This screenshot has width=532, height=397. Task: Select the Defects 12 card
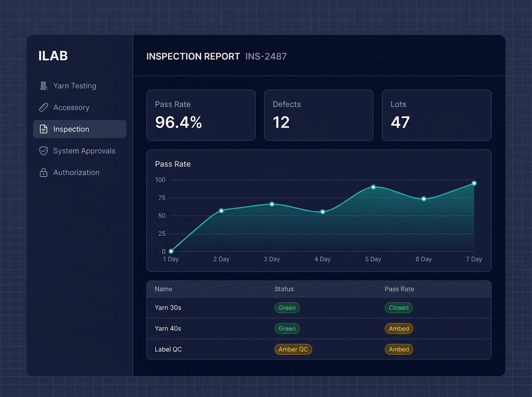click(319, 115)
